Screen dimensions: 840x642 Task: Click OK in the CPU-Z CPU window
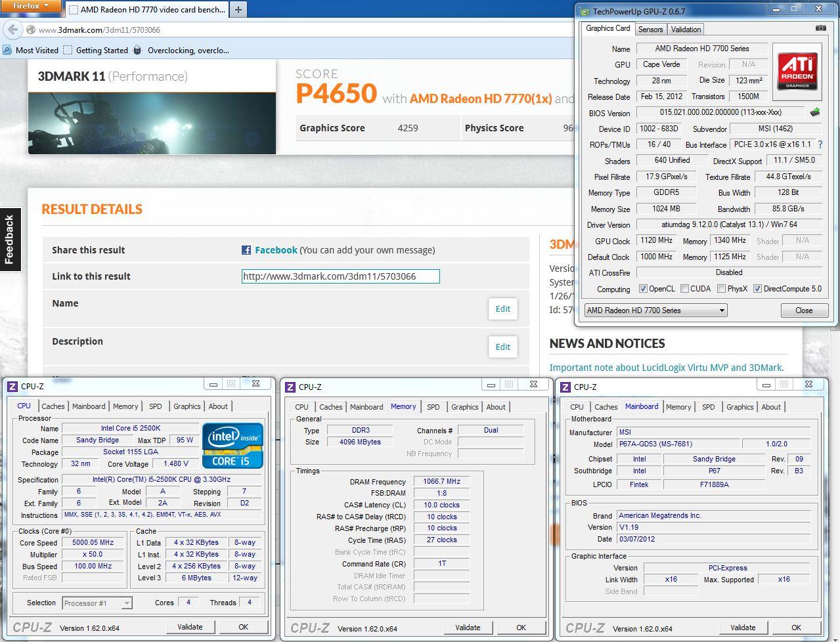click(x=243, y=627)
